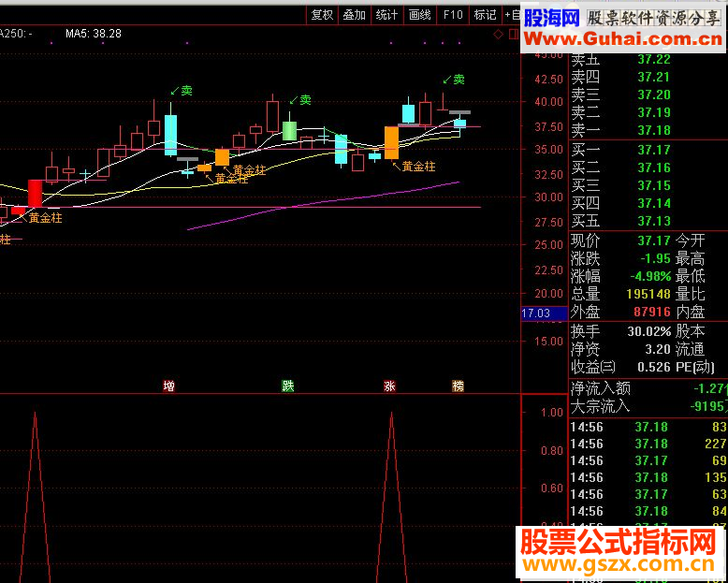Viewport: 728px width, 583px height.
Task: Click the 内盘 label
Action: pyautogui.click(x=691, y=312)
